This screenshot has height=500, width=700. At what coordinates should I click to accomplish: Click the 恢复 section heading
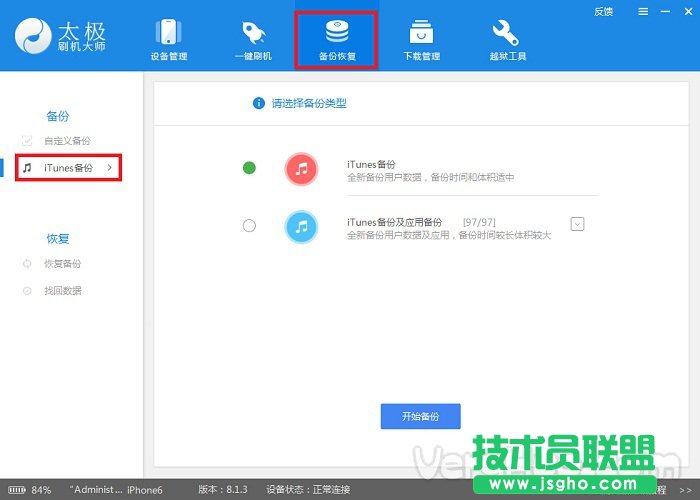point(58,239)
